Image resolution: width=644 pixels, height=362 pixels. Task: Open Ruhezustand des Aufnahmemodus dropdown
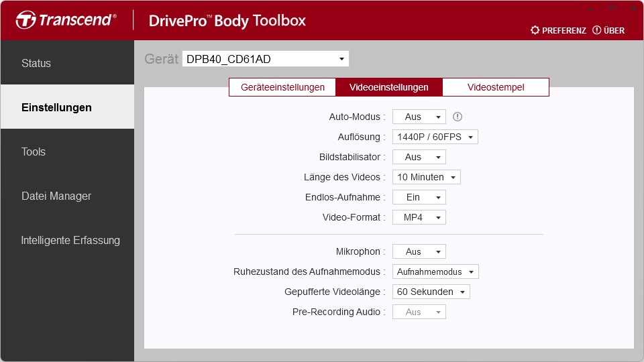(x=435, y=271)
